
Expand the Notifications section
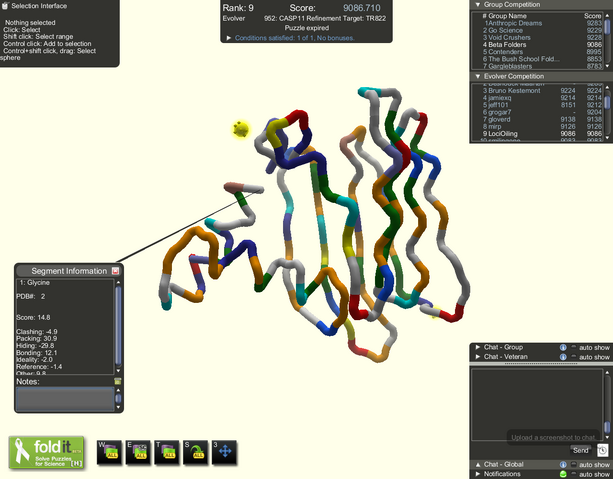(x=477, y=474)
